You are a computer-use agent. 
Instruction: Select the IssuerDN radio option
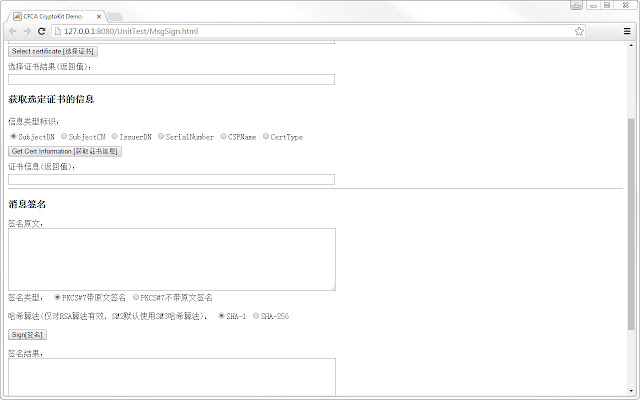[x=114, y=136]
